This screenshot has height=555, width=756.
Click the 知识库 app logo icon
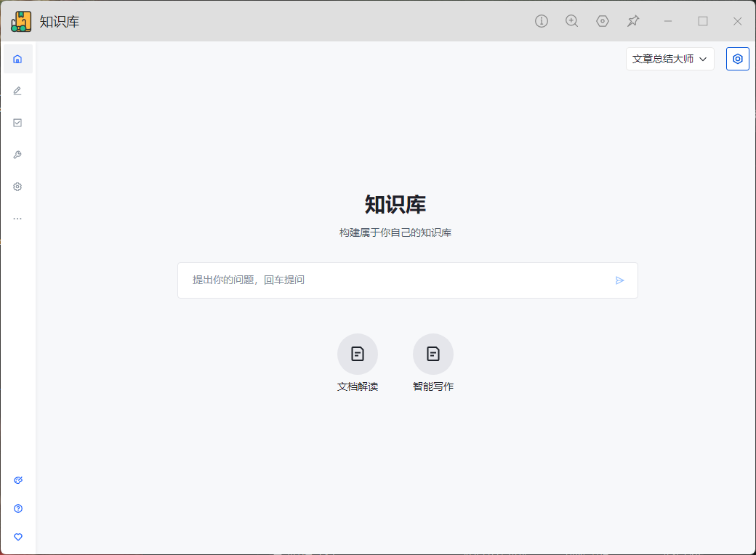(x=21, y=22)
